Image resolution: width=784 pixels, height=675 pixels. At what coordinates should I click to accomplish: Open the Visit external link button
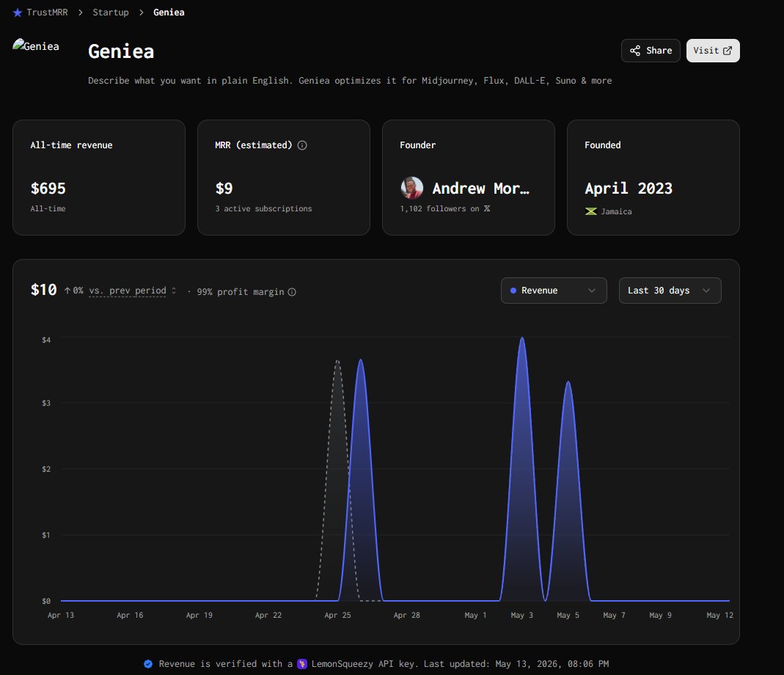coord(713,51)
